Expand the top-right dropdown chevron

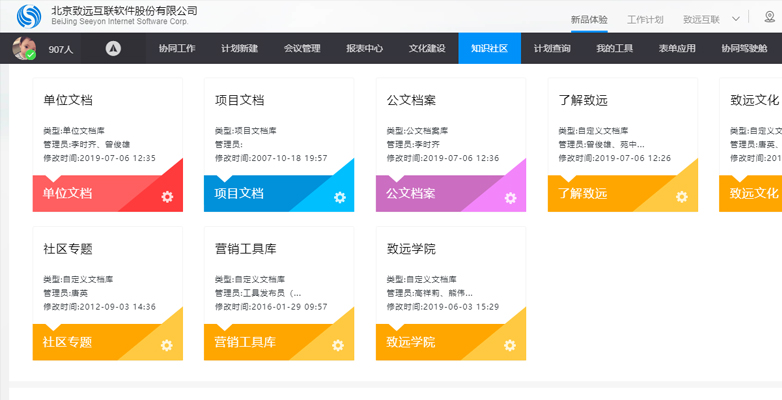[736, 18]
